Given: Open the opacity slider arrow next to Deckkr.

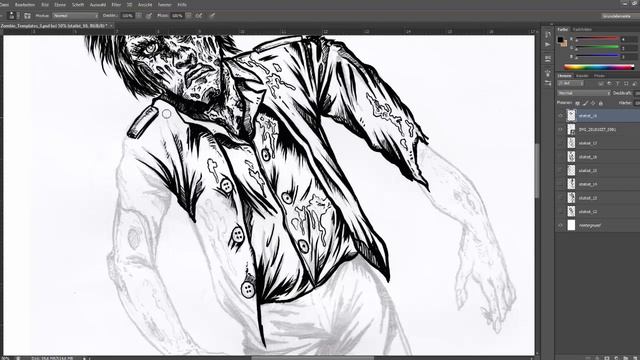Looking at the screenshot, I should pos(138,16).
